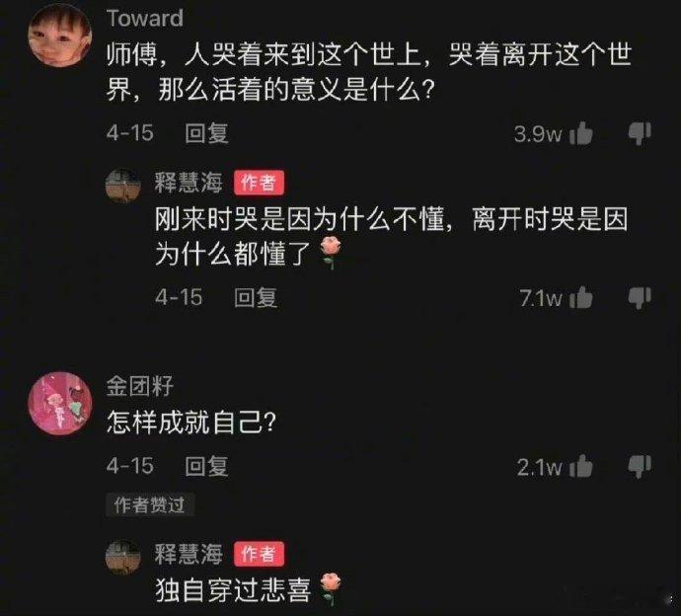Dislike Toward's comment with thumbs down
681x616 pixels.
tap(640, 133)
